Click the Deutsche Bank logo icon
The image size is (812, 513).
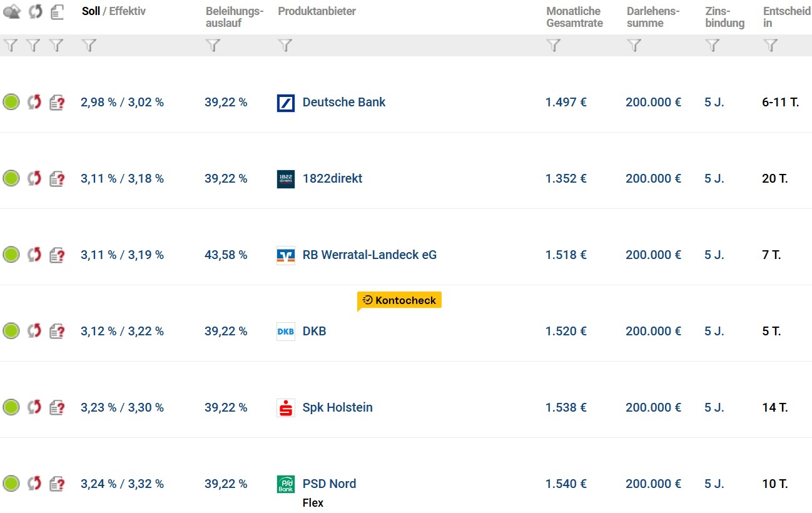coord(285,103)
